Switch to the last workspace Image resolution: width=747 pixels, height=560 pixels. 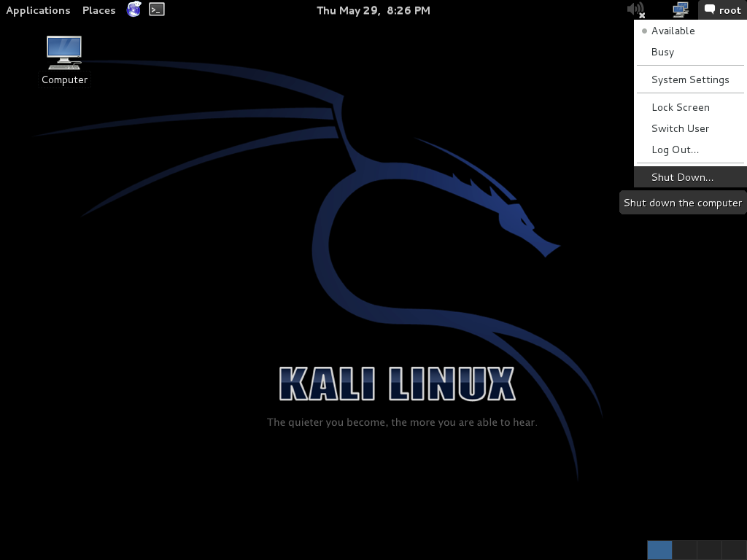(734, 550)
